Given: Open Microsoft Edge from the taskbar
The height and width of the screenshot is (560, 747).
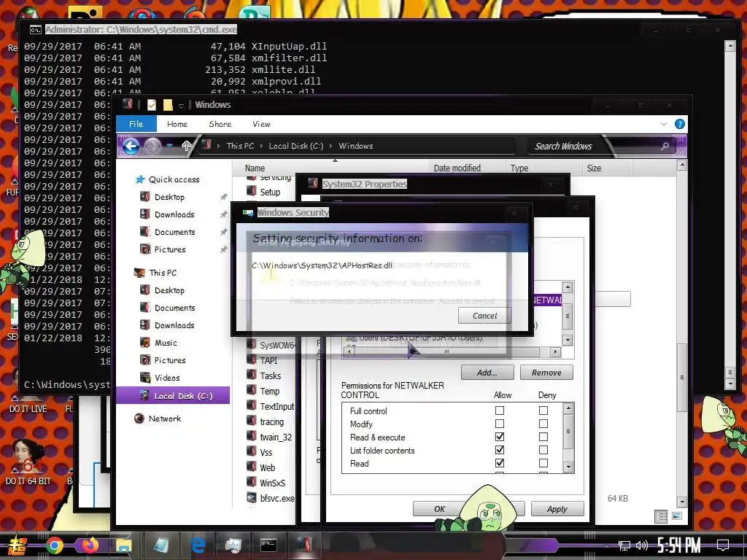Looking at the screenshot, I should click(x=198, y=545).
